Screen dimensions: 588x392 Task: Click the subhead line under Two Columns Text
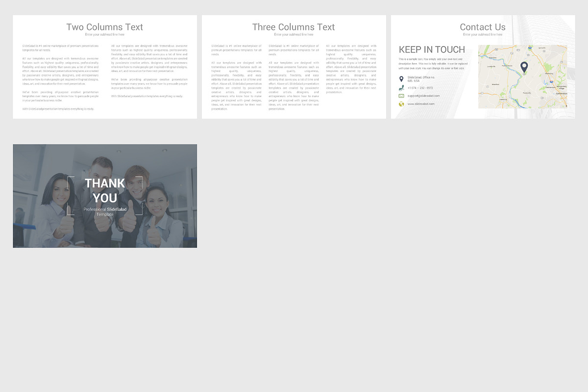pos(105,35)
